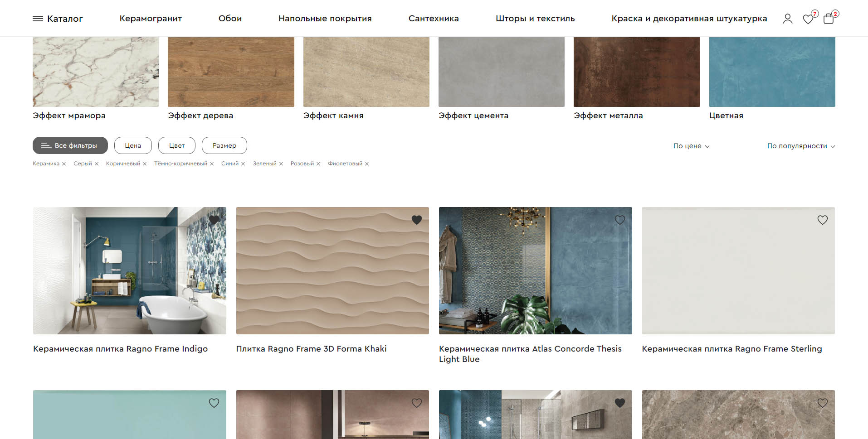Screen dimensions: 868x439
Task: Go to Напольные покрытия menu section
Action: click(325, 19)
